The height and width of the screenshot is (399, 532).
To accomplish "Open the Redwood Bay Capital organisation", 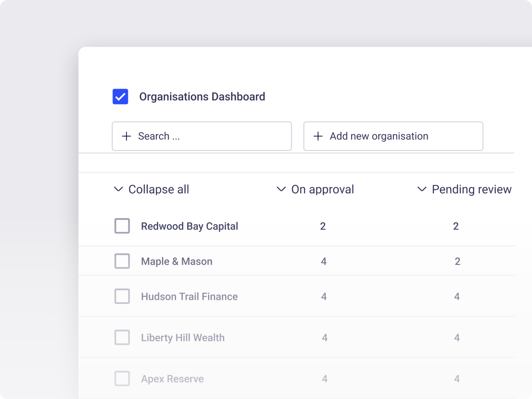I will click(189, 226).
